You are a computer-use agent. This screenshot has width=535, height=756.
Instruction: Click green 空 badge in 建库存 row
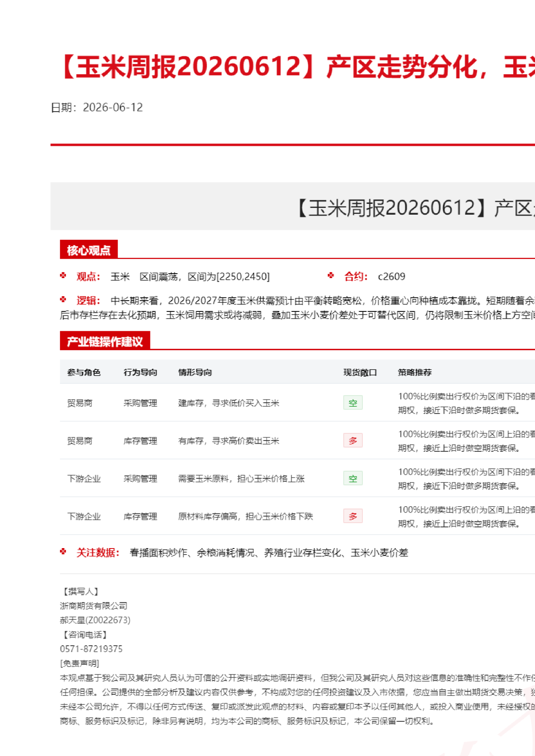coord(353,403)
